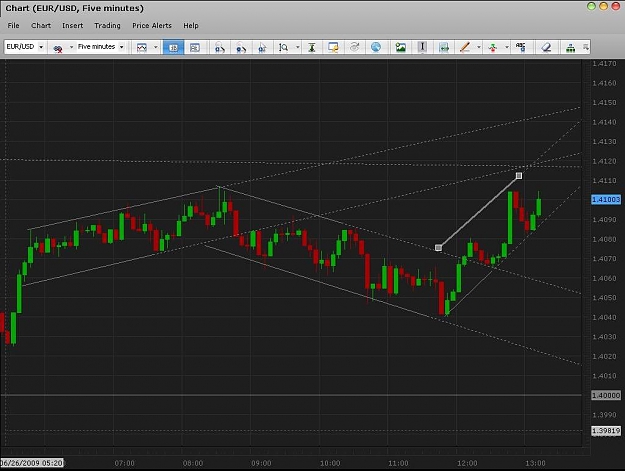
Task: Click the lower endpoint handle of trend line
Action: pyautogui.click(x=438, y=248)
